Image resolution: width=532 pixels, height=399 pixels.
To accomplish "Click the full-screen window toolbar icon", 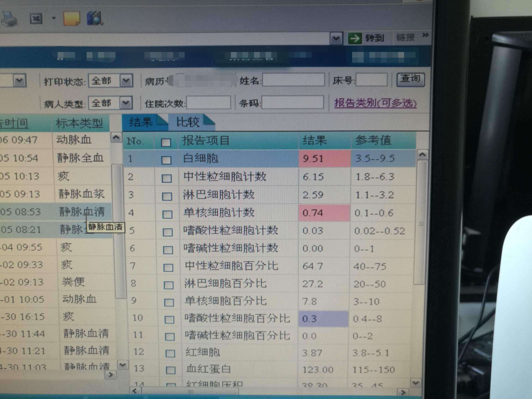I will [36, 18].
